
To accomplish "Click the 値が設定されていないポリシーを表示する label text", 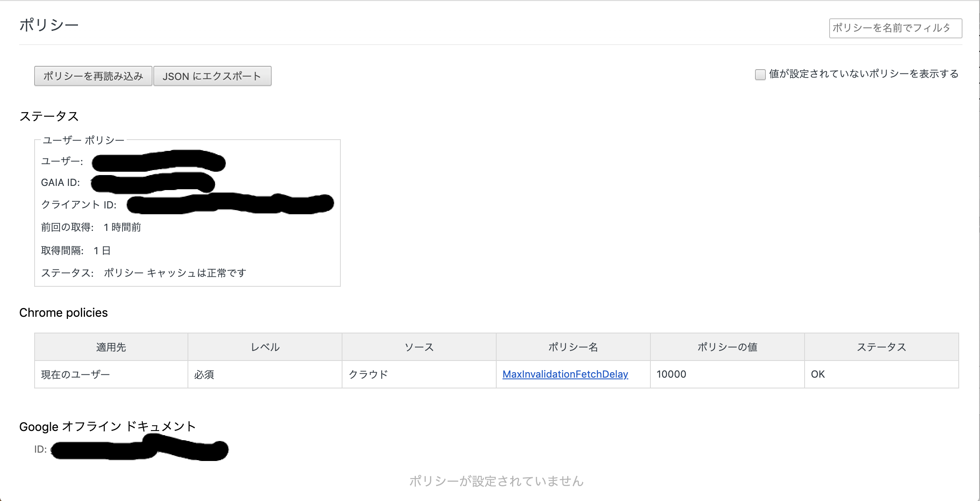I will tap(863, 74).
